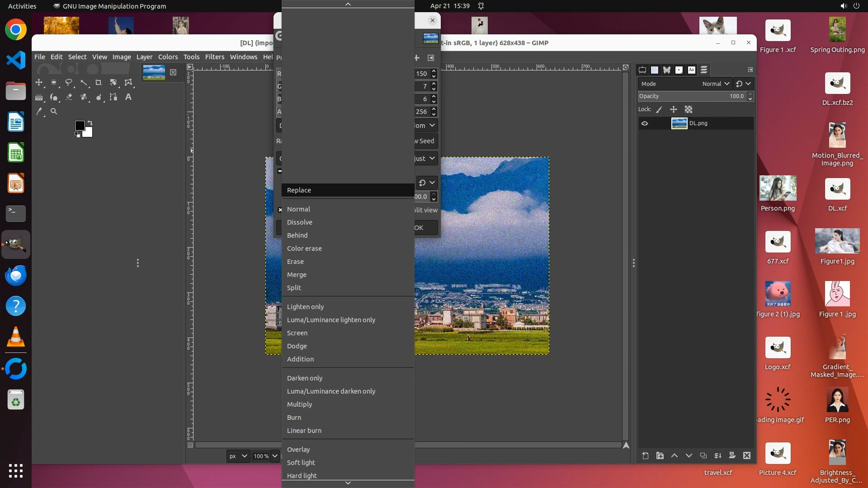Choose Multiply from the mode list
Viewport: 868px width, 488px height.
[x=299, y=404]
